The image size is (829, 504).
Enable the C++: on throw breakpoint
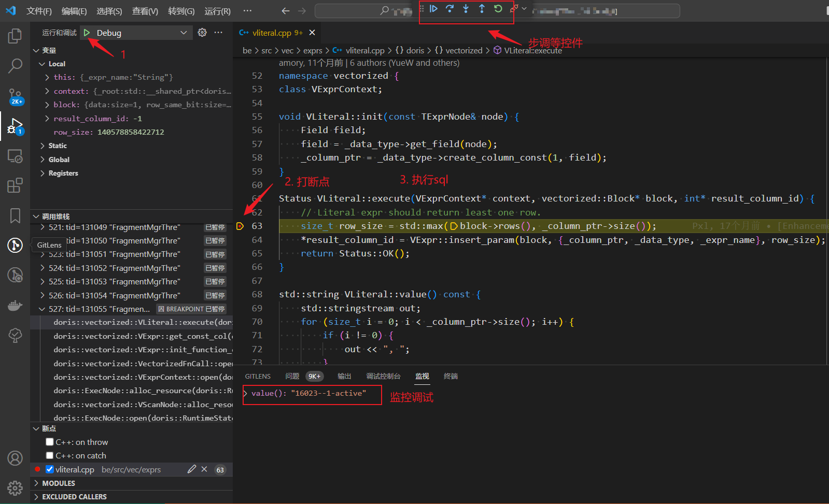pos(50,442)
